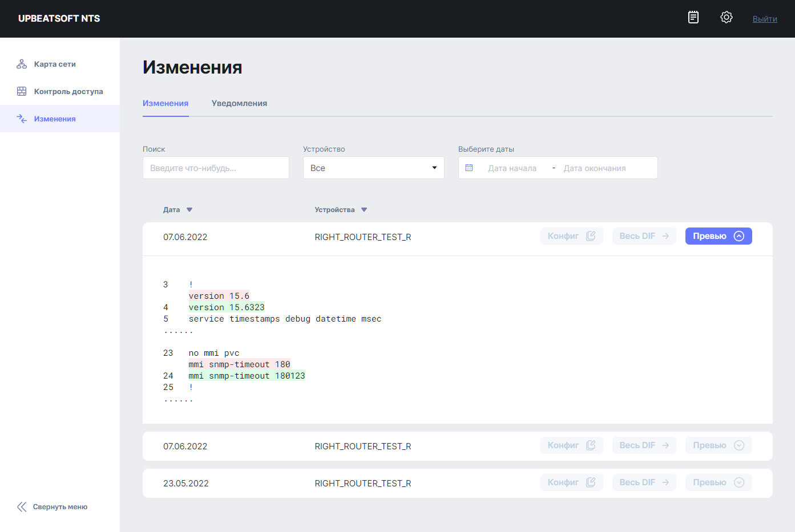The height and width of the screenshot is (532, 795).
Task: Collapse the active Превью in first row
Action: 719,236
